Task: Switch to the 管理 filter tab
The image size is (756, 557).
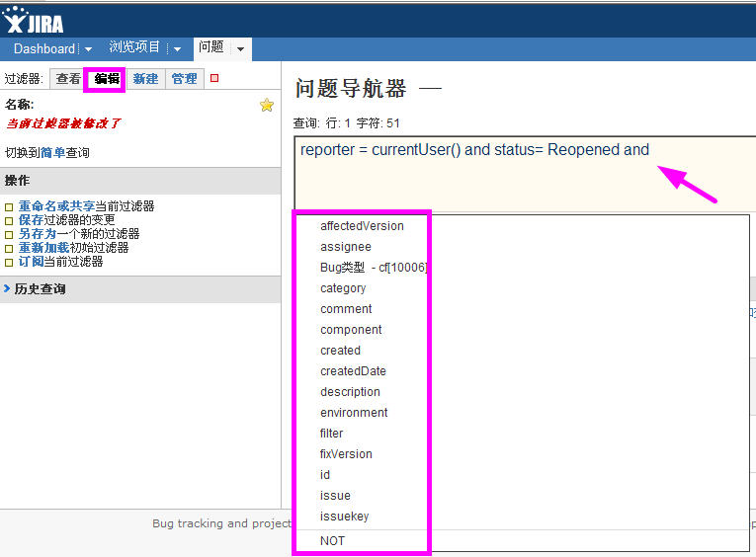Action: (x=184, y=79)
